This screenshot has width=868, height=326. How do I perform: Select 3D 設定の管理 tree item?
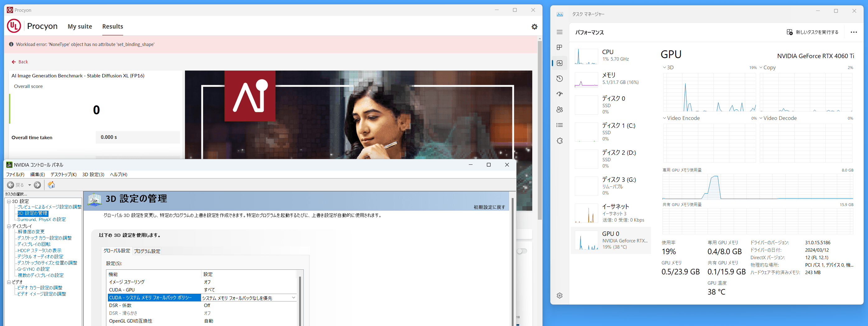tap(33, 213)
